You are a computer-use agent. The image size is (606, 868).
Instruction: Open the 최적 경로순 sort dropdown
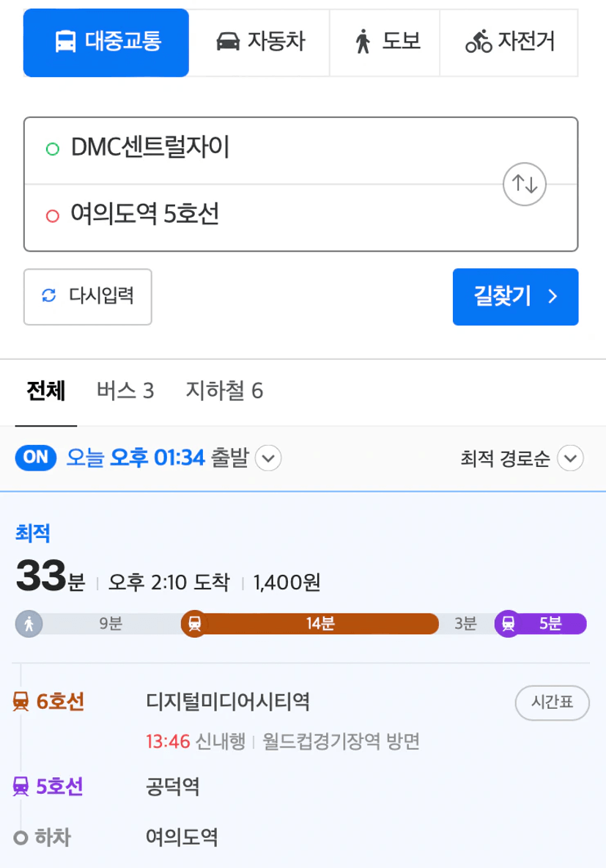coord(522,458)
